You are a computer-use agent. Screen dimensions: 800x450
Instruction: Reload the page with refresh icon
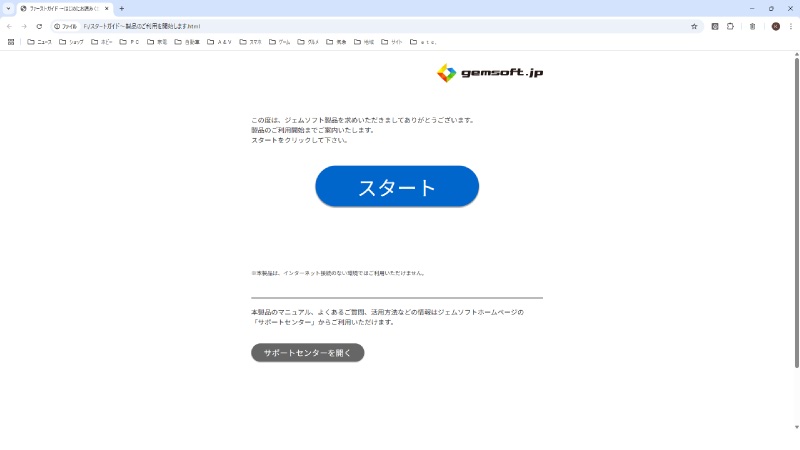(39, 26)
